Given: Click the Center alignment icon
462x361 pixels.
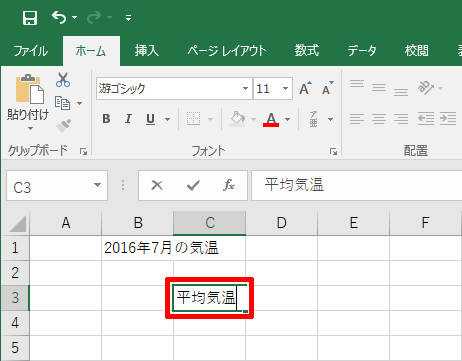Looking at the screenshot, I should click(379, 119).
